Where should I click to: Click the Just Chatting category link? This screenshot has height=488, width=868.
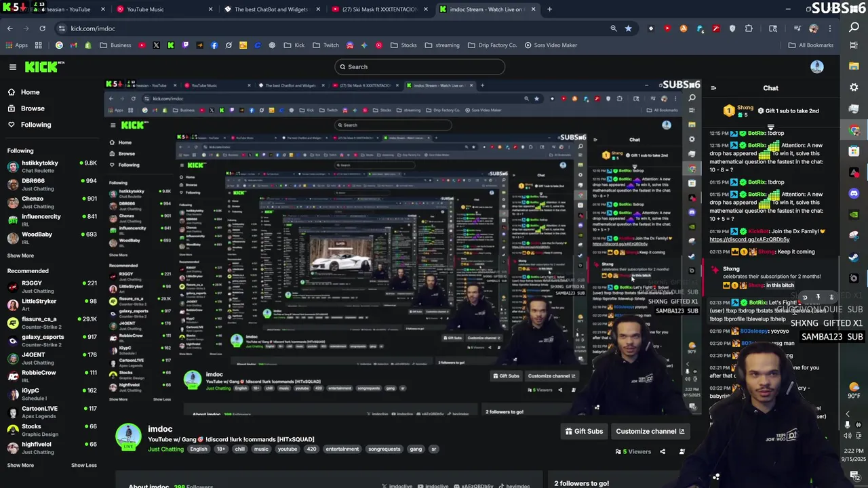(x=165, y=449)
